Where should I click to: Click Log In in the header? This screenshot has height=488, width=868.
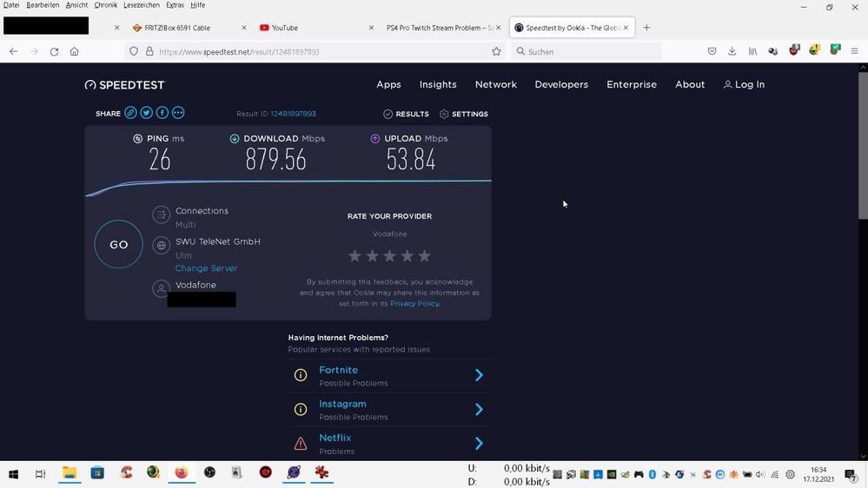pyautogui.click(x=744, y=84)
